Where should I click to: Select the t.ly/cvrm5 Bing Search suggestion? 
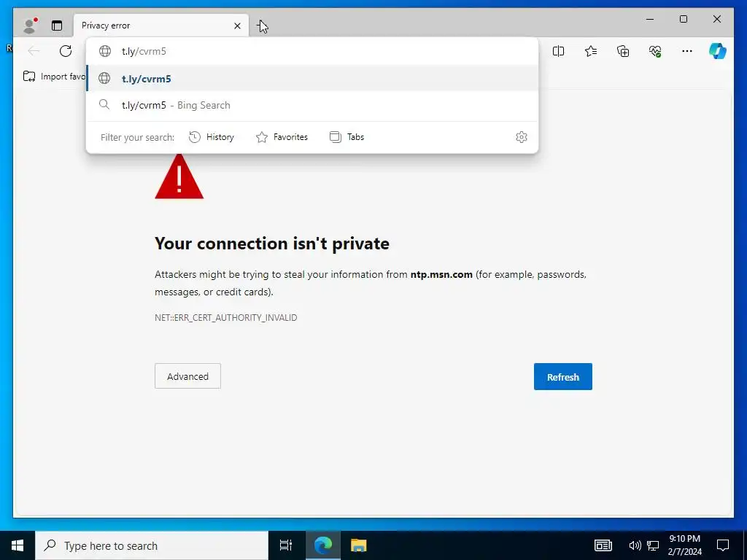[312, 105]
